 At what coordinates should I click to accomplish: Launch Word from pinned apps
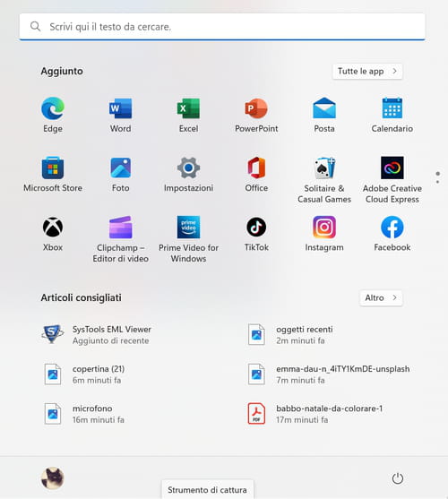[x=121, y=116]
